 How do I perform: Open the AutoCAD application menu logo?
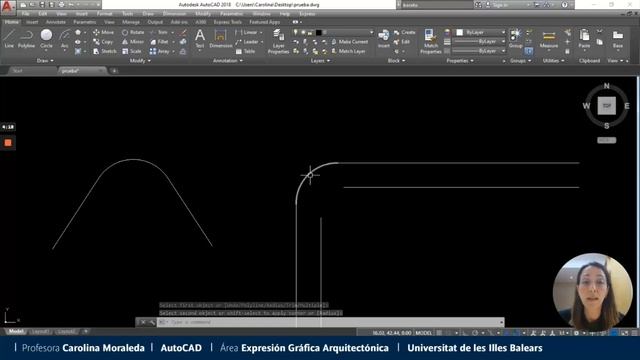point(8,6)
